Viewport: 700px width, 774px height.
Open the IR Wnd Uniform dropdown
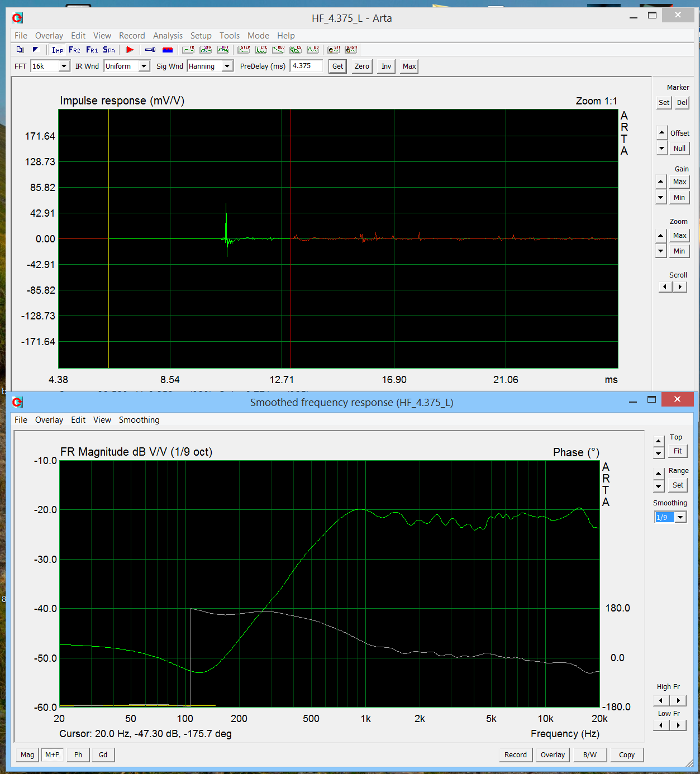(144, 66)
